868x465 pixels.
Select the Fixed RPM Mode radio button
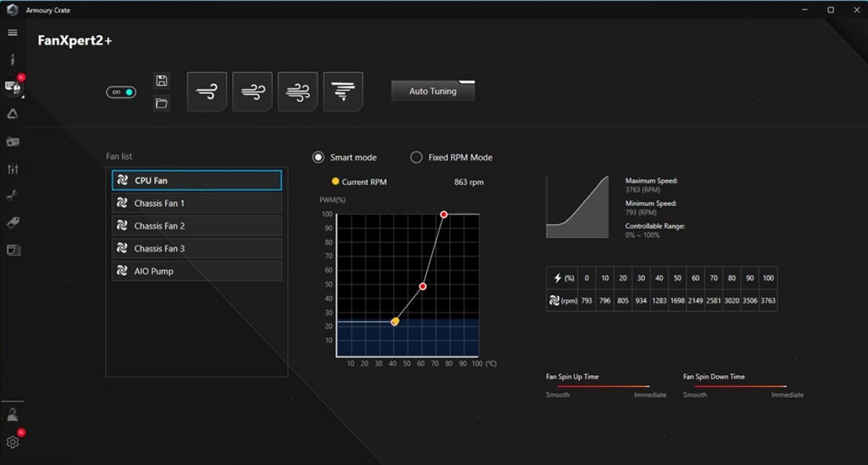(x=416, y=157)
